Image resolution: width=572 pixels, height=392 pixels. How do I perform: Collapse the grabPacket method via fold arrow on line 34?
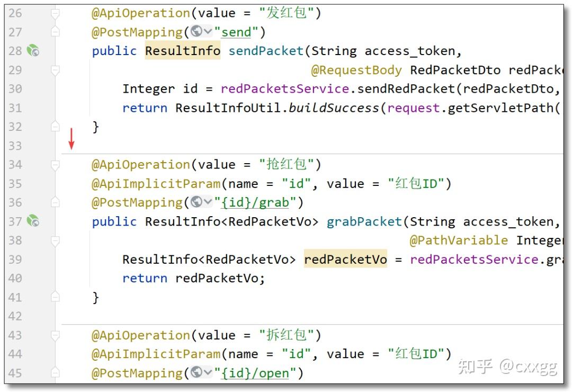click(55, 164)
